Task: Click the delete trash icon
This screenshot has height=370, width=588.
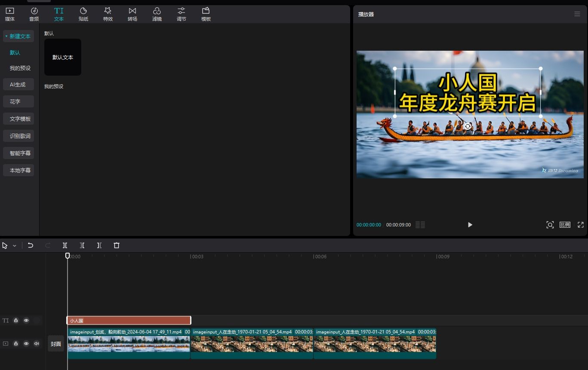Action: 117,245
